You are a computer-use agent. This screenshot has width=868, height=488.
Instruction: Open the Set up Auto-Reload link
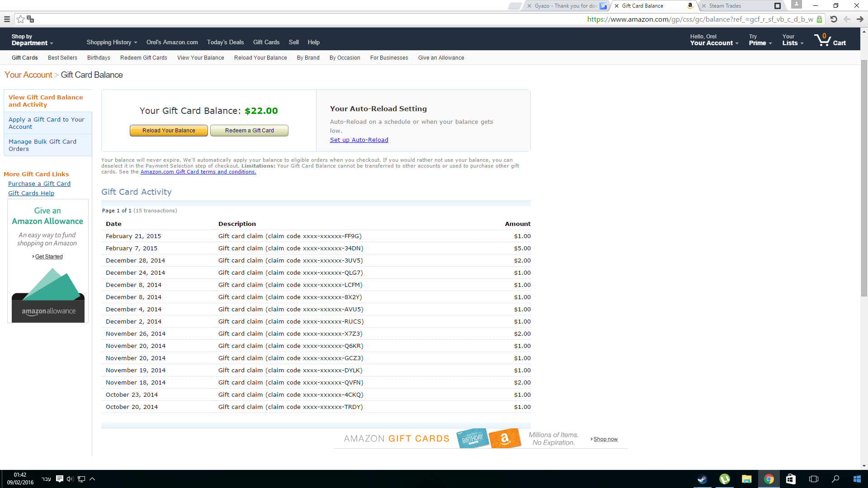[x=359, y=140]
